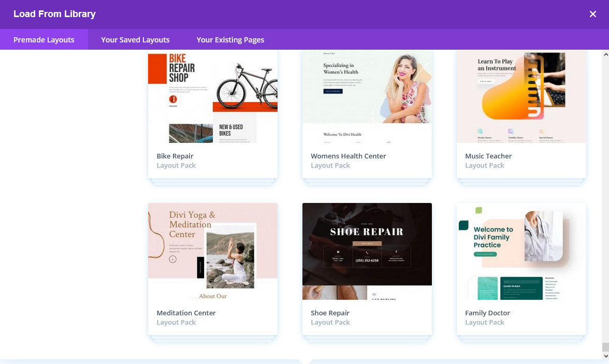Click the scrollbar up arrow
This screenshot has height=364, width=609.
(x=605, y=54)
